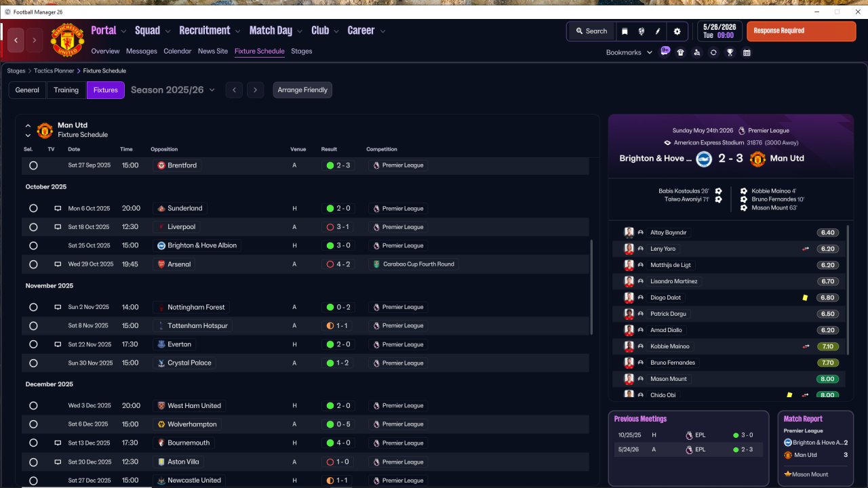Image resolution: width=868 pixels, height=488 pixels.
Task: Open the messages icon with 9+ badge
Action: tap(665, 51)
